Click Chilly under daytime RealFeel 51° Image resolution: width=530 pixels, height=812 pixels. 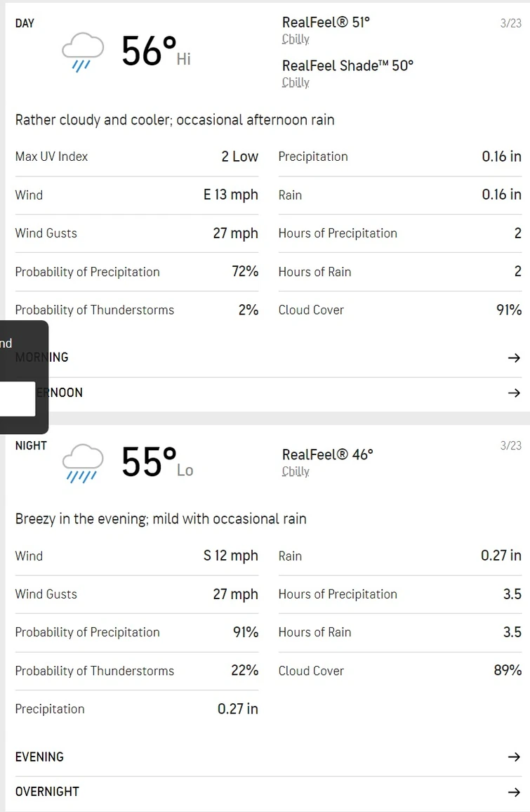296,39
